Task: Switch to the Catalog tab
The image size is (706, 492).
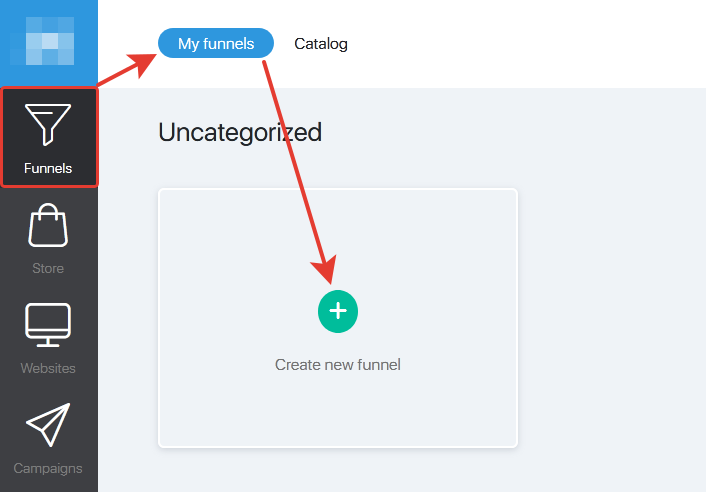Action: (x=321, y=44)
